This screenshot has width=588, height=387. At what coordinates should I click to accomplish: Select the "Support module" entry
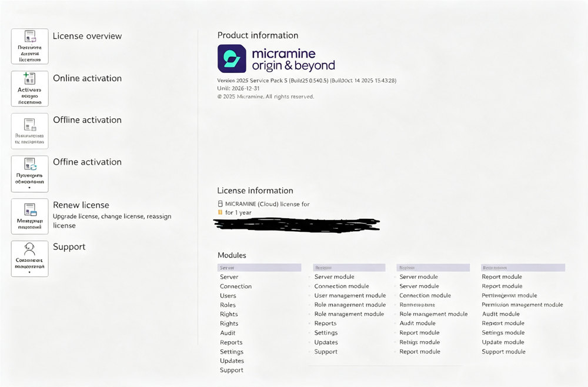click(x=504, y=352)
